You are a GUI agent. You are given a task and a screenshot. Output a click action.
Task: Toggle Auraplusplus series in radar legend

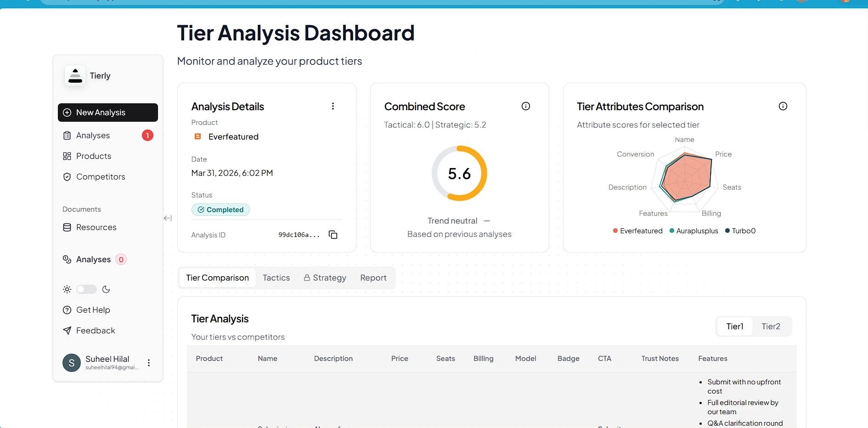pyautogui.click(x=694, y=231)
